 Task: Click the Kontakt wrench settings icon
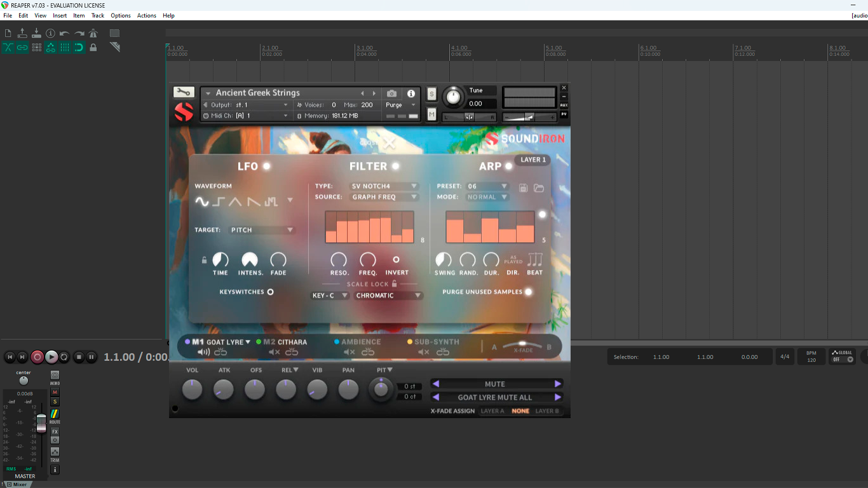click(184, 92)
